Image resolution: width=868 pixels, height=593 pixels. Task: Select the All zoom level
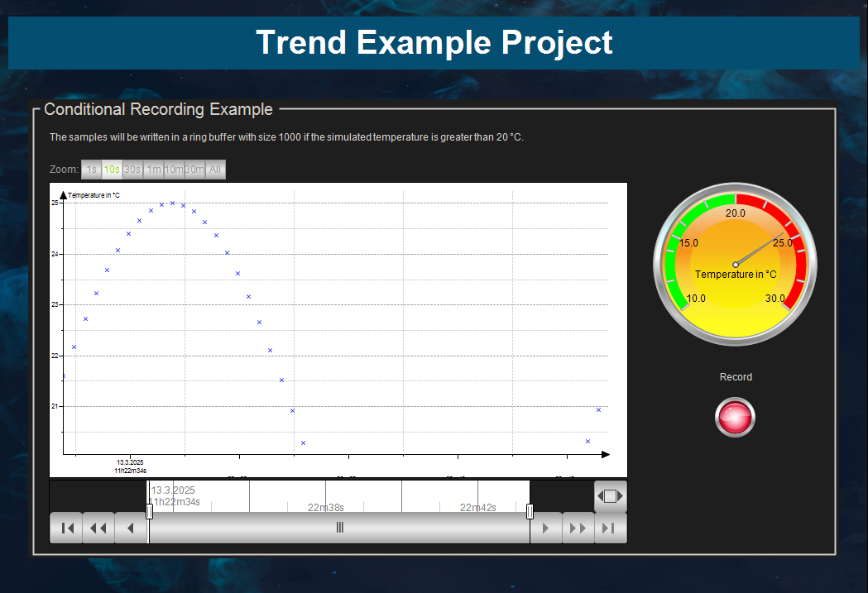pos(214,169)
